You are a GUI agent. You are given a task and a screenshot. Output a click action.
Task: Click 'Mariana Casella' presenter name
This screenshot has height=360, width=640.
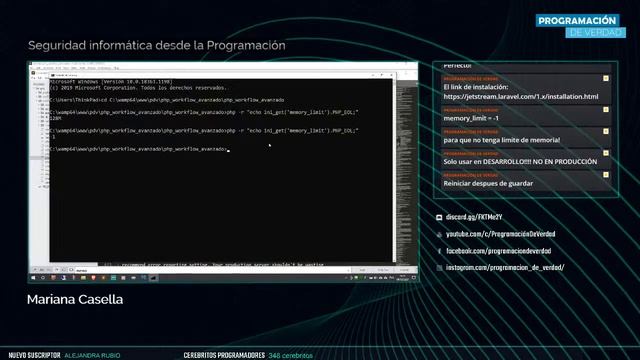(75, 299)
